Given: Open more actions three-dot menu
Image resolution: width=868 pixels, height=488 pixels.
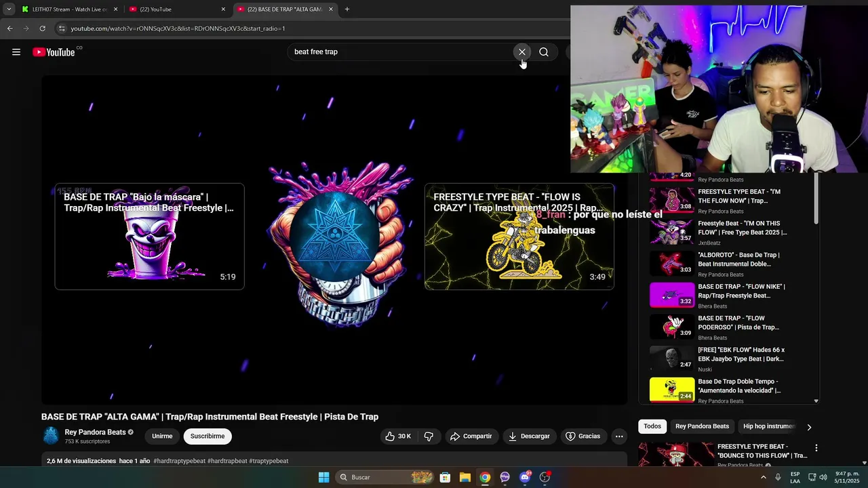Looking at the screenshot, I should [x=619, y=436].
